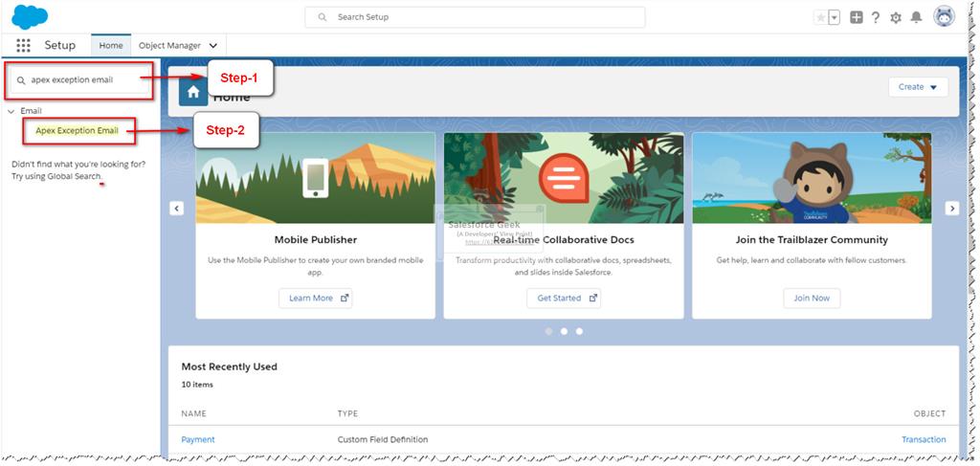This screenshot has height=466, width=980.
Task: Go to previous carousel slide
Action: pos(177,209)
